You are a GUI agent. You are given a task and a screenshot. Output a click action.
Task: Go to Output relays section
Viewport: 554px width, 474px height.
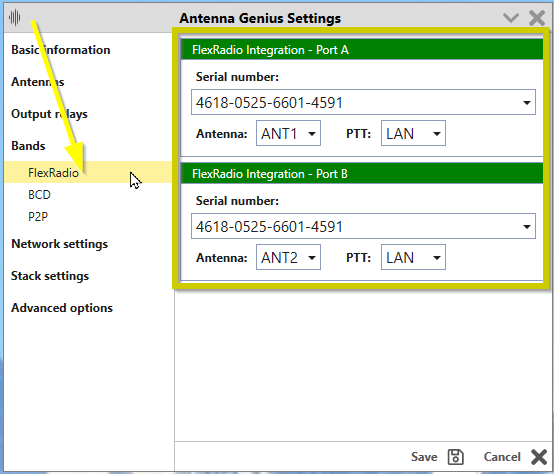(x=49, y=114)
